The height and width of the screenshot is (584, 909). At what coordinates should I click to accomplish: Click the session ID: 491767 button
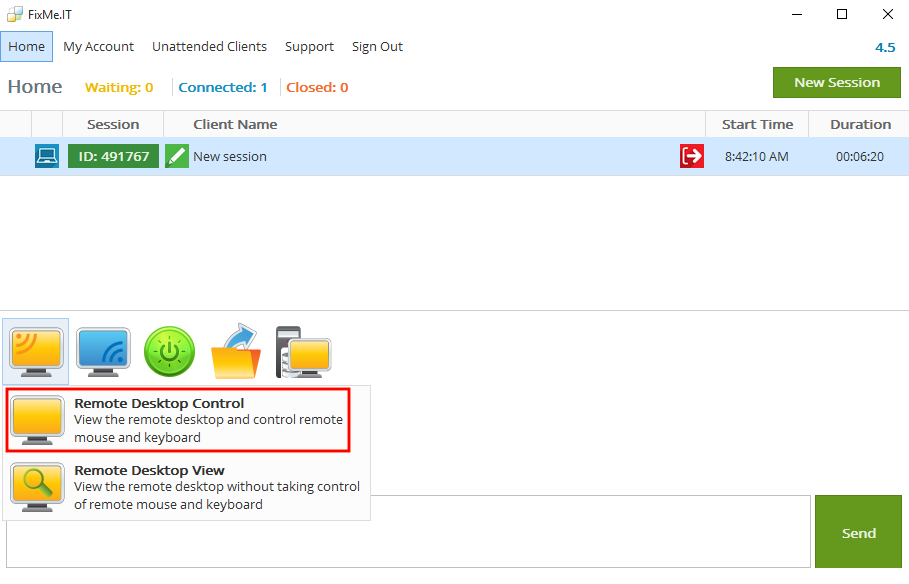point(114,157)
